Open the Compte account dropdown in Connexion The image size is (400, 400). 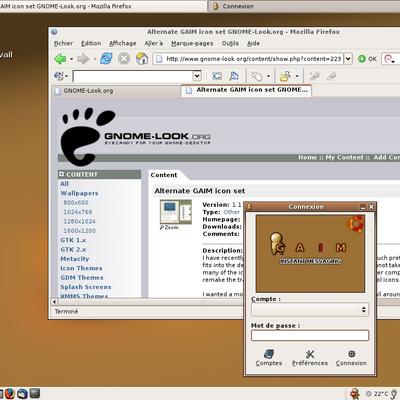tap(310, 310)
